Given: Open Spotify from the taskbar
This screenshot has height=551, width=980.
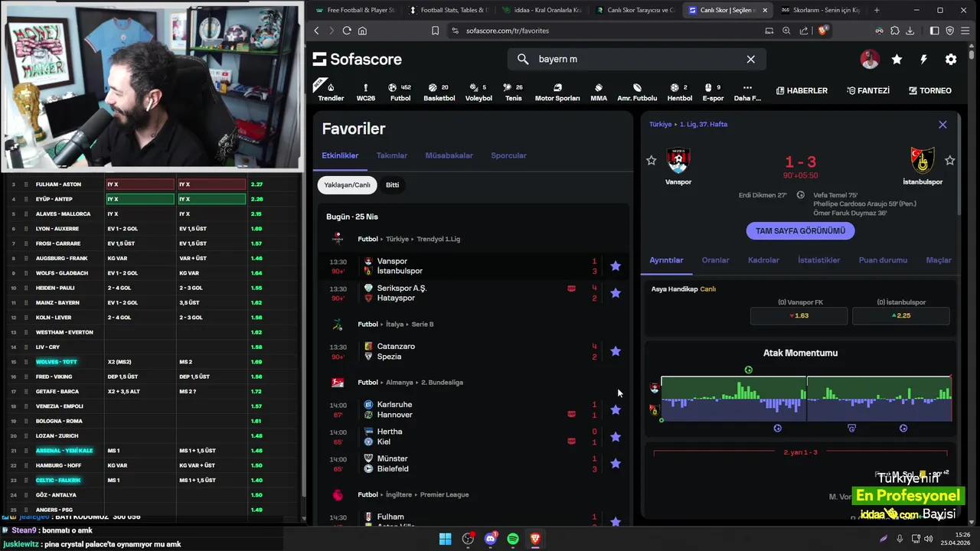Looking at the screenshot, I should (513, 539).
